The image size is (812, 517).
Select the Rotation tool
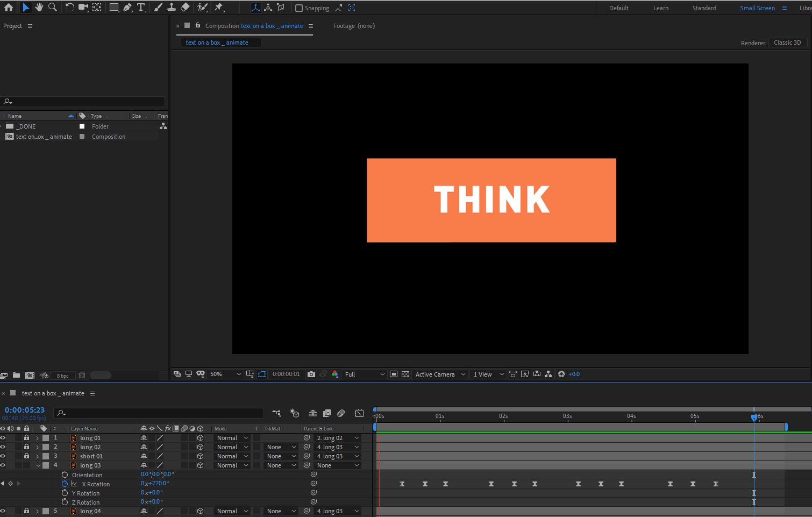tap(70, 8)
